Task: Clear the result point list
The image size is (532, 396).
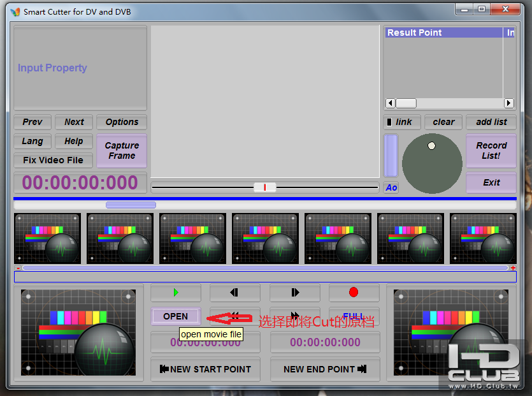Action: [443, 122]
